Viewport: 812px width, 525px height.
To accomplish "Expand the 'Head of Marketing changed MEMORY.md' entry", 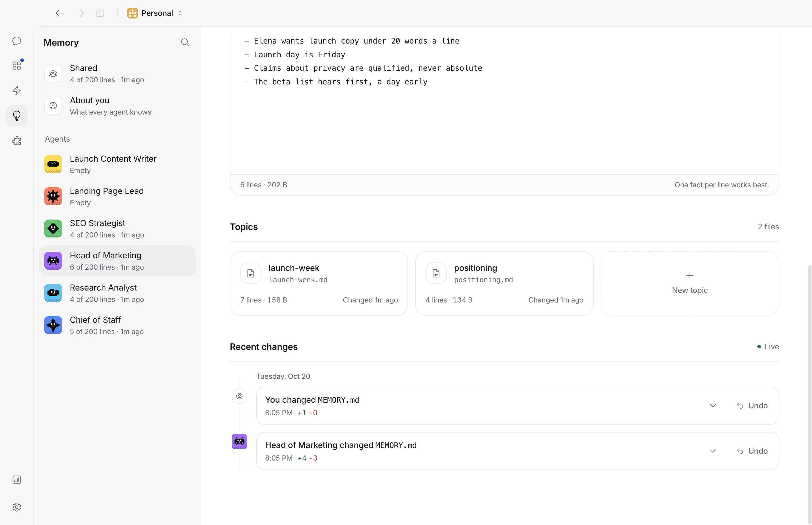I will point(713,451).
